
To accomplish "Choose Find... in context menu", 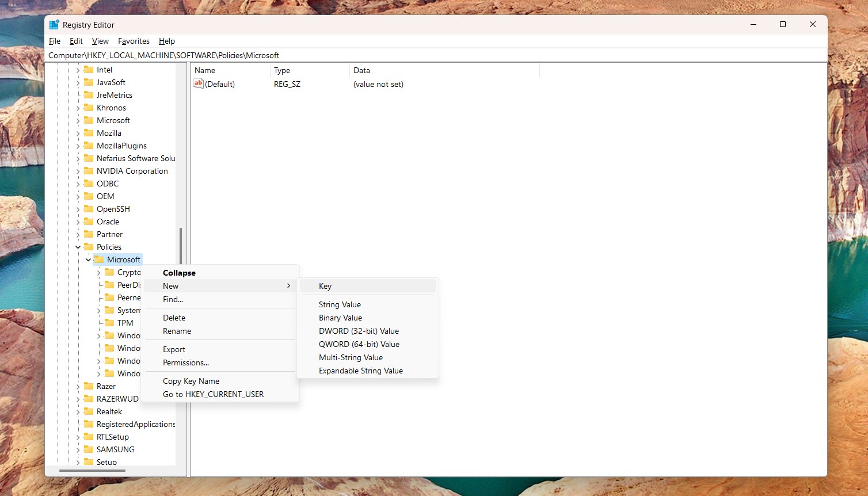I will pos(220,299).
